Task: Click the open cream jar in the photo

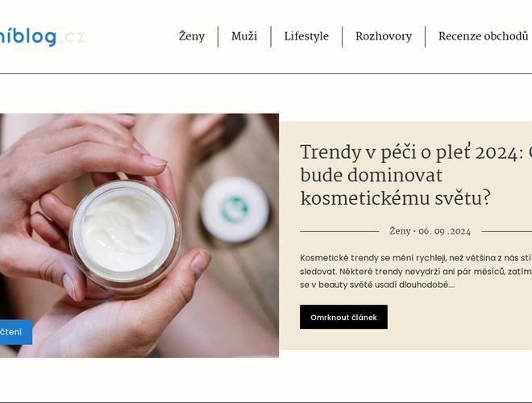Action: tap(125, 235)
